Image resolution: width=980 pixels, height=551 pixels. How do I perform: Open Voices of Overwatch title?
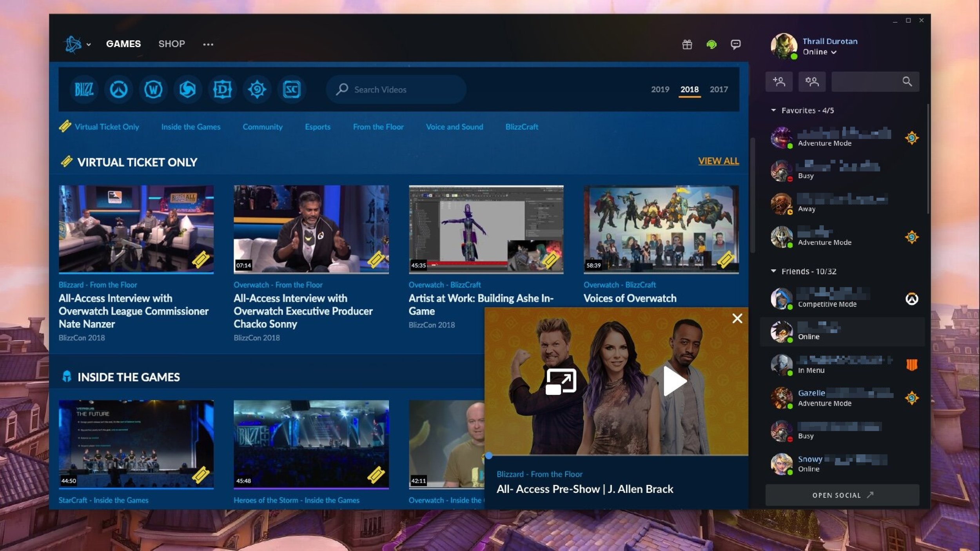tap(630, 298)
